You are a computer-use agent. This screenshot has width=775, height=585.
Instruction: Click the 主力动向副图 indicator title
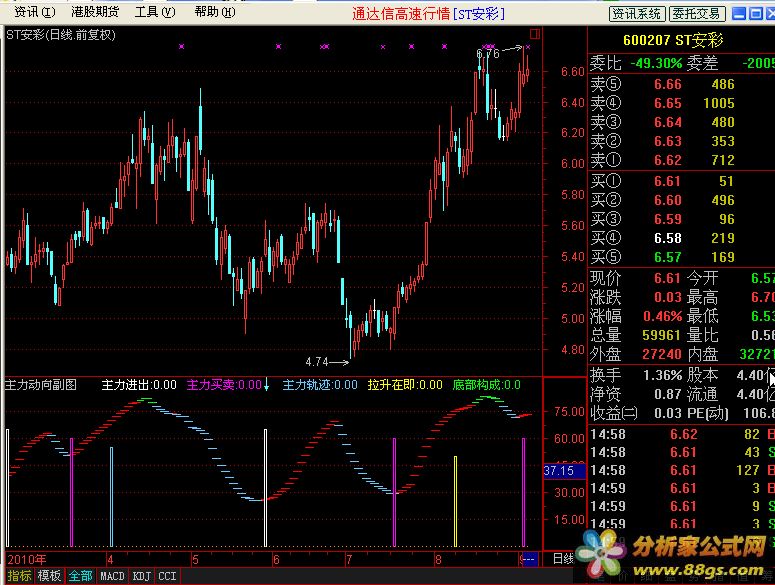click(x=41, y=384)
